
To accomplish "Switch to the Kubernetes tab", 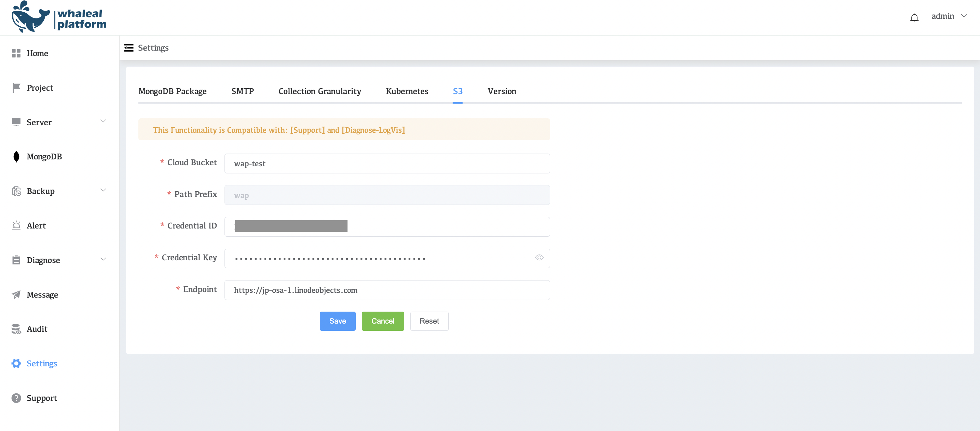I will coord(407,91).
